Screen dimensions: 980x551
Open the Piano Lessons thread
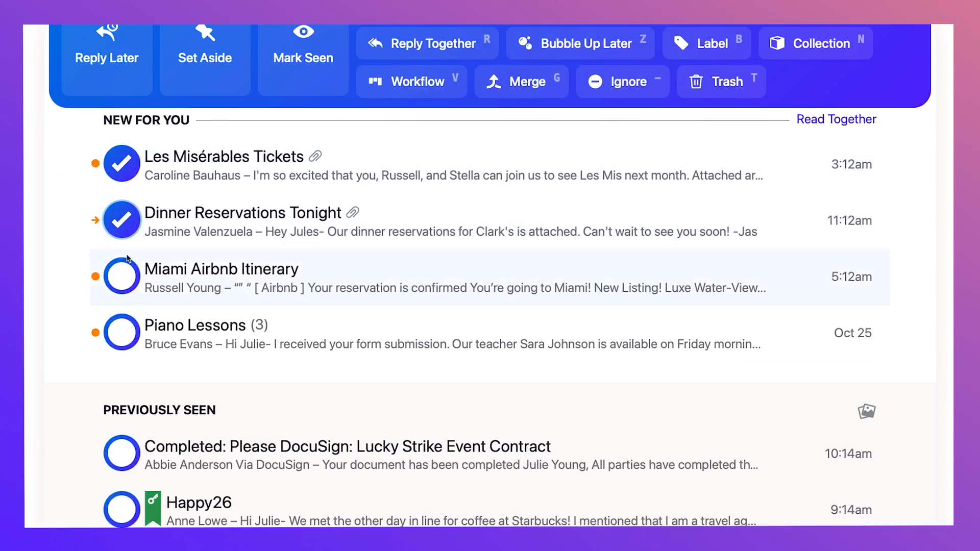pyautogui.click(x=490, y=334)
